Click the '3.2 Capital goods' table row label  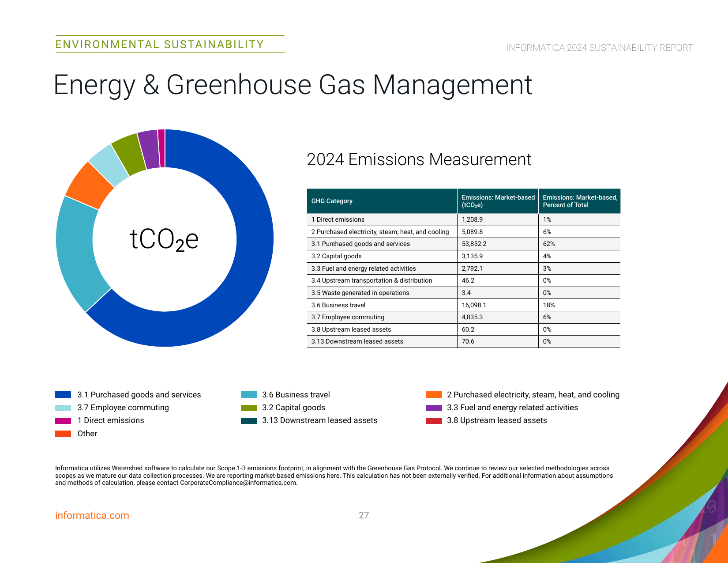point(336,256)
